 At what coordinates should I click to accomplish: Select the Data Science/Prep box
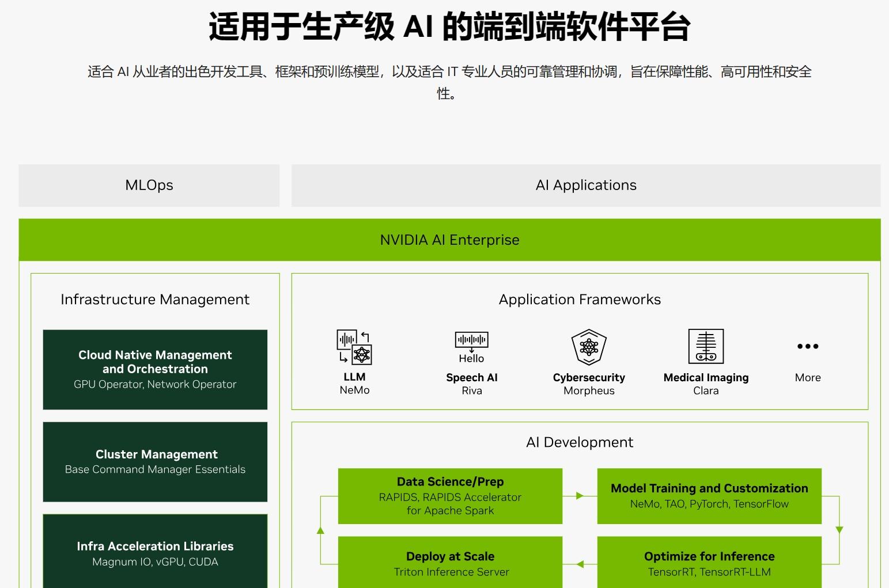click(x=450, y=496)
